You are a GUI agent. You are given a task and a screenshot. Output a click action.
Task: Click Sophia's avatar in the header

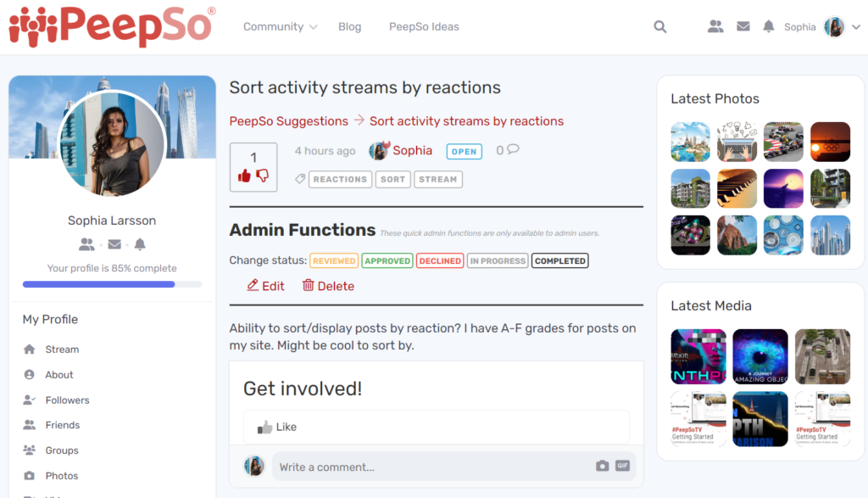click(x=834, y=26)
